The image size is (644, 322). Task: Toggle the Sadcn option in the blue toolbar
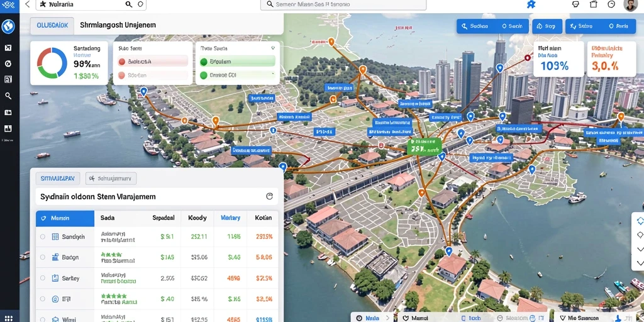click(x=512, y=26)
